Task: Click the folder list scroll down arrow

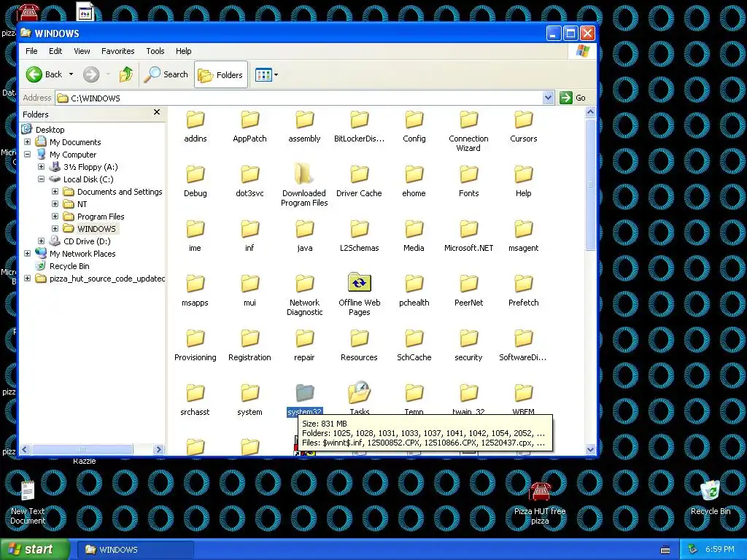Action: pos(590,449)
